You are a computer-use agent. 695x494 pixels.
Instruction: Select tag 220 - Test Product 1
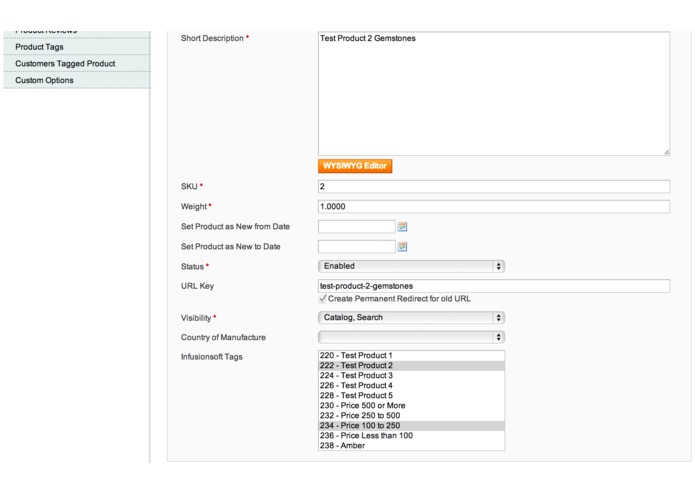411,355
